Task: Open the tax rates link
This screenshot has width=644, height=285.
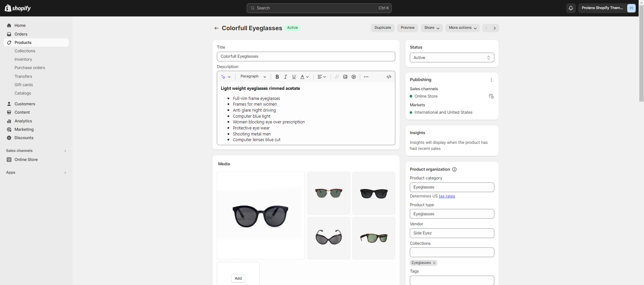Action: point(447,196)
